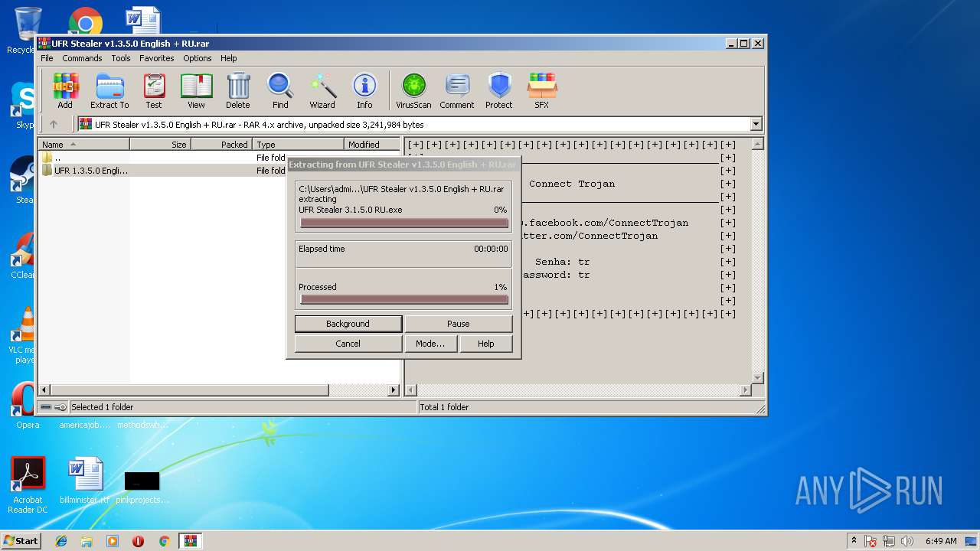
Task: Open the Favorites menu
Action: pos(156,58)
